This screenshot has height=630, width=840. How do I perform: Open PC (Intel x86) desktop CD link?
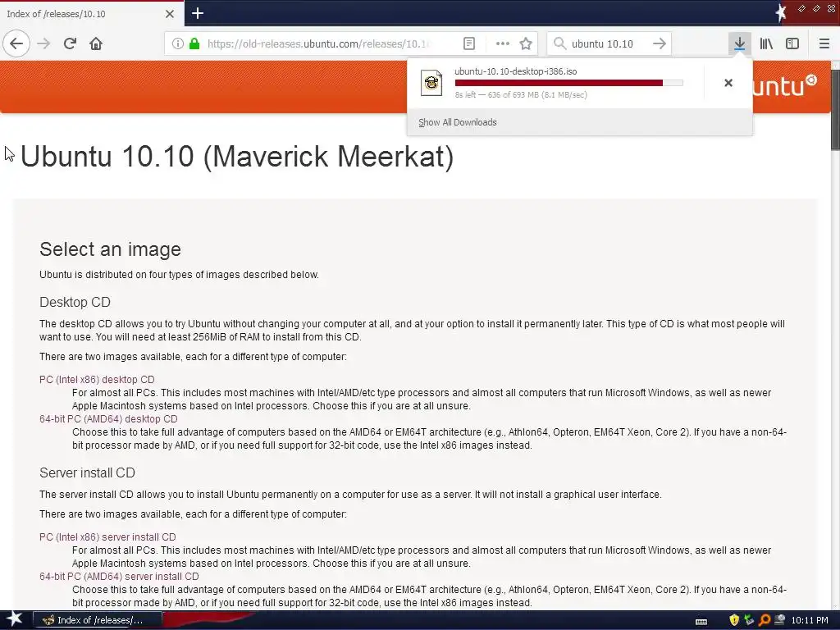click(97, 379)
